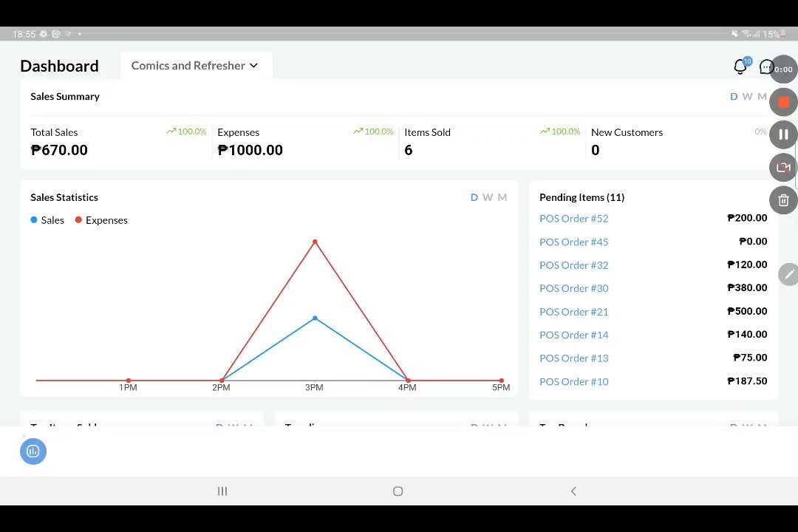This screenshot has width=798, height=532.
Task: Expand Comics and Refresher store dropdown
Action: (196, 66)
